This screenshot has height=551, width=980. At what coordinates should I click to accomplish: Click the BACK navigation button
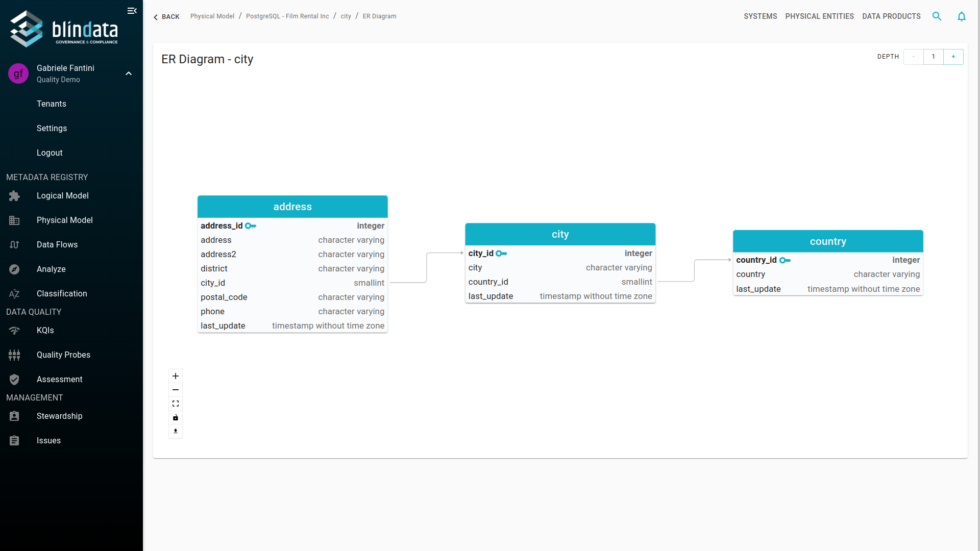point(166,16)
